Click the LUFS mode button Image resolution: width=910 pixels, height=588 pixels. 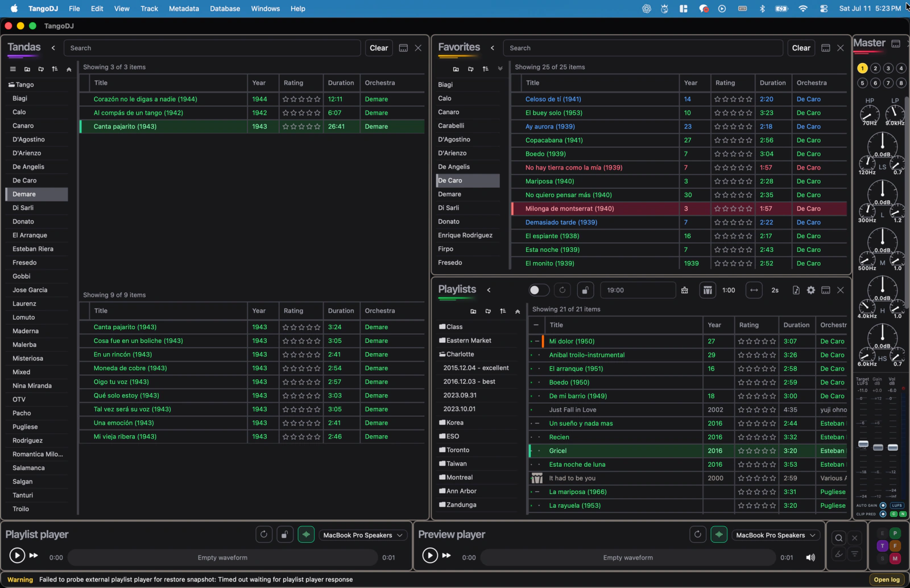(897, 505)
